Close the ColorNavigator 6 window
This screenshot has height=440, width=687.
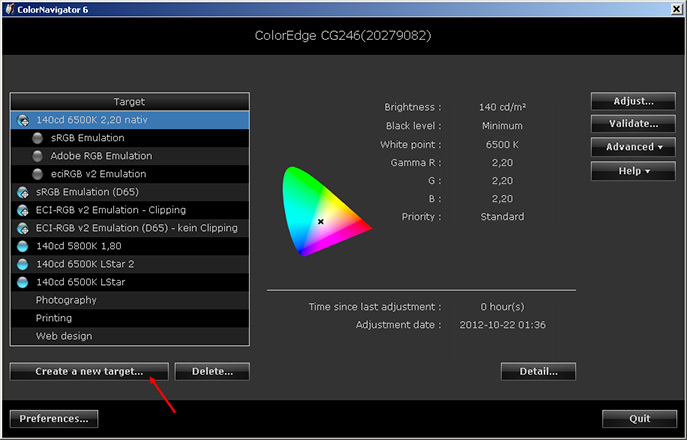[x=676, y=9]
